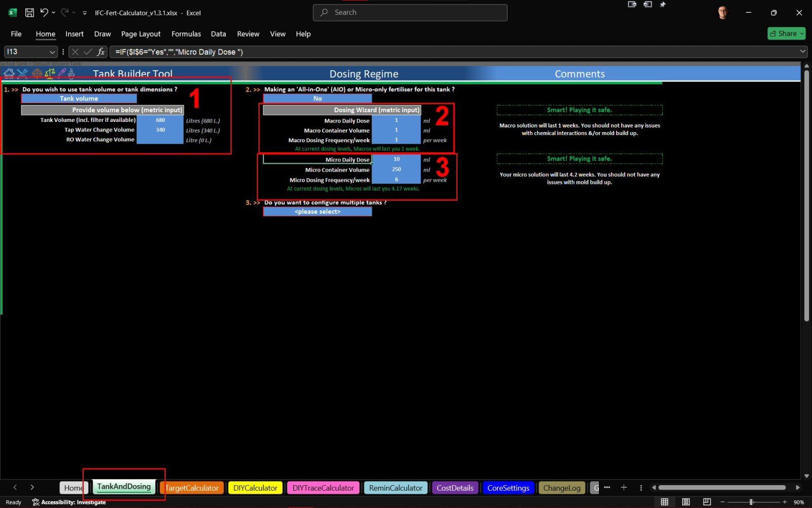Click the home icon in sheet header
This screenshot has width=812, height=508.
9,74
